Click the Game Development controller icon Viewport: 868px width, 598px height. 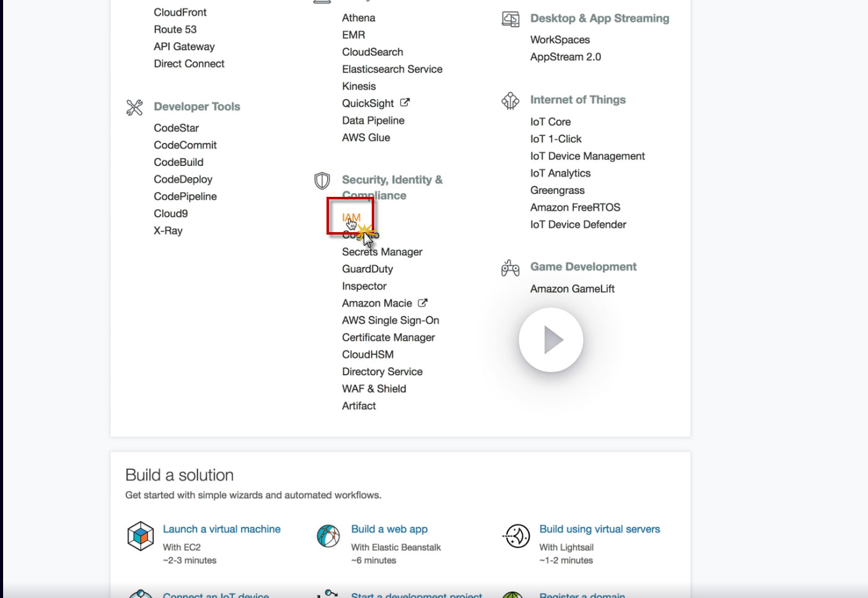pyautogui.click(x=511, y=268)
